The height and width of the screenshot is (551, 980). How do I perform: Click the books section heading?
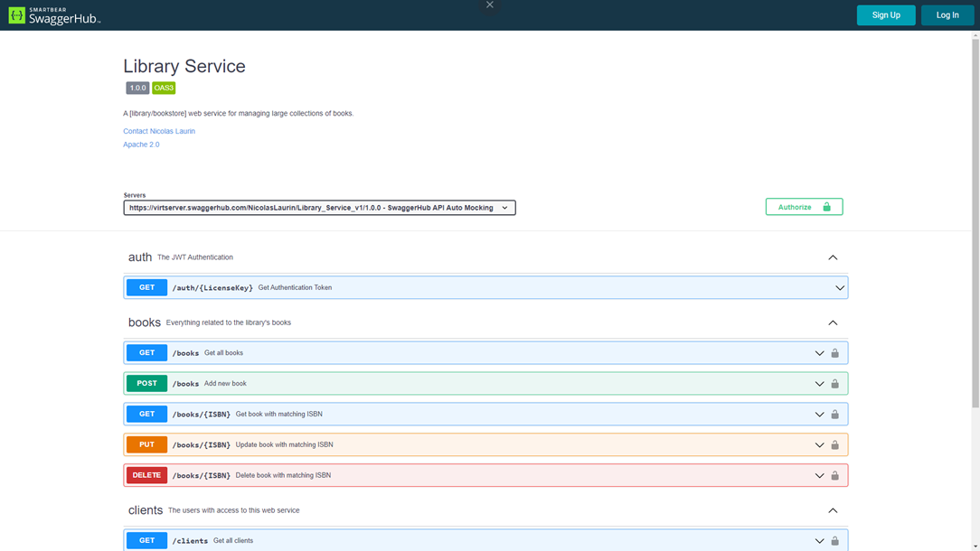145,322
